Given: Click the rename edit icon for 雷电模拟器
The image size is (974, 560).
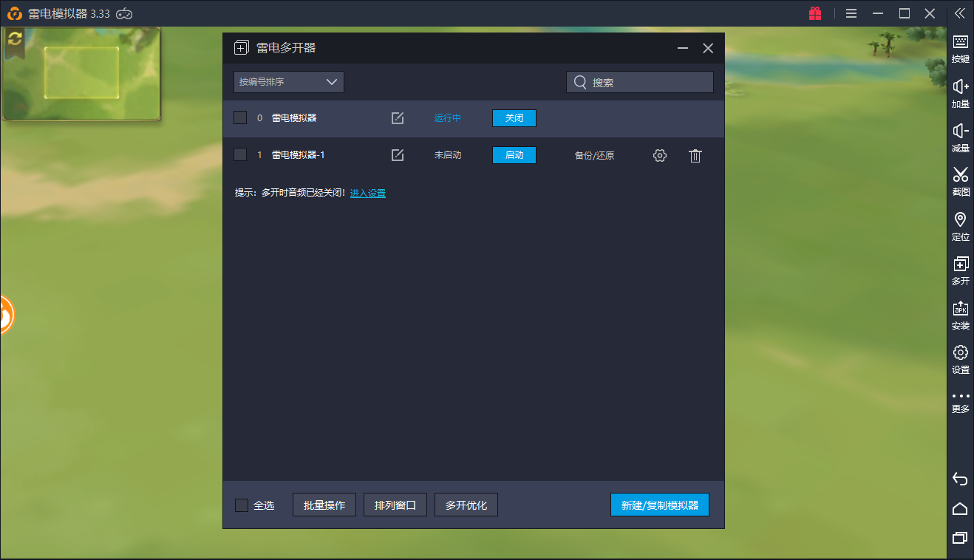Looking at the screenshot, I should click(398, 118).
